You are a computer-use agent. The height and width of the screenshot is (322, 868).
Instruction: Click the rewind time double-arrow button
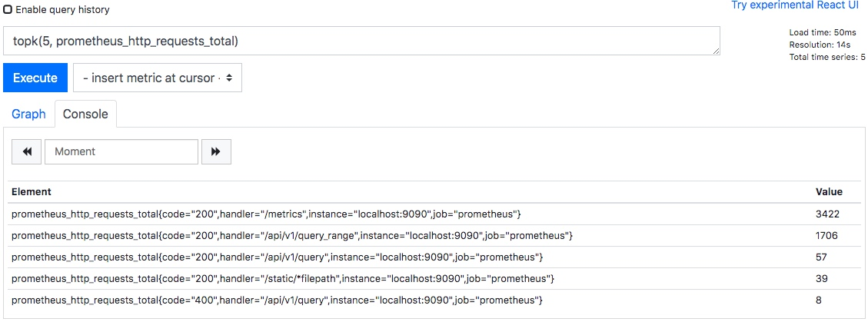point(27,151)
